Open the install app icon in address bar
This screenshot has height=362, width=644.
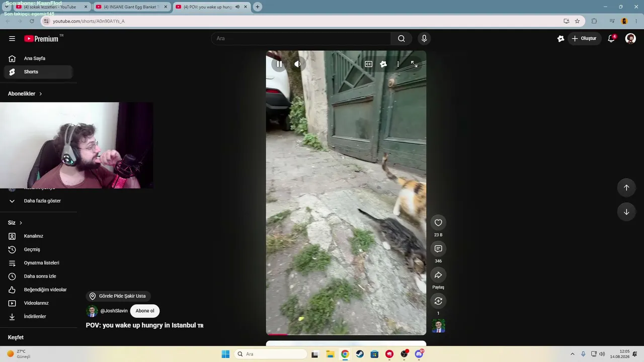click(566, 21)
